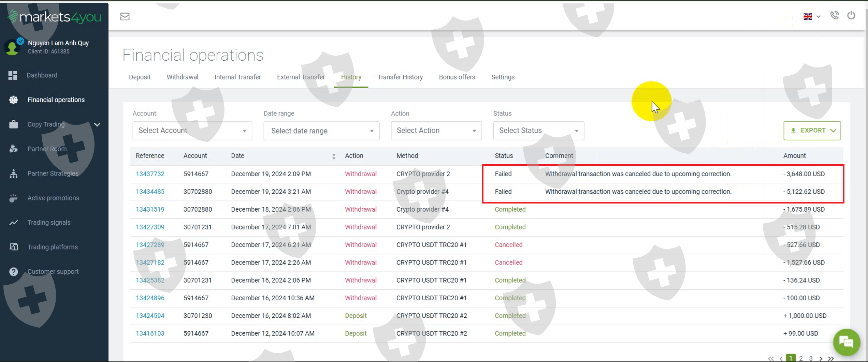
Task: Click the power logout icon
Action: point(851,15)
